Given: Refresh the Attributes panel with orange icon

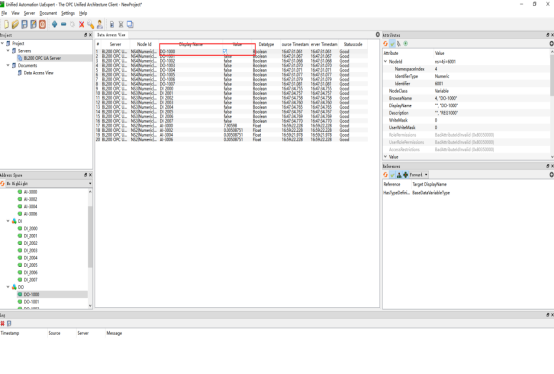Looking at the screenshot, I should coord(385,43).
